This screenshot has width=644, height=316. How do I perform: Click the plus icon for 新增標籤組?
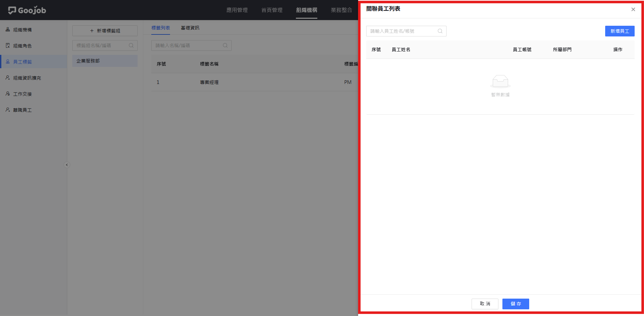[x=92, y=31]
